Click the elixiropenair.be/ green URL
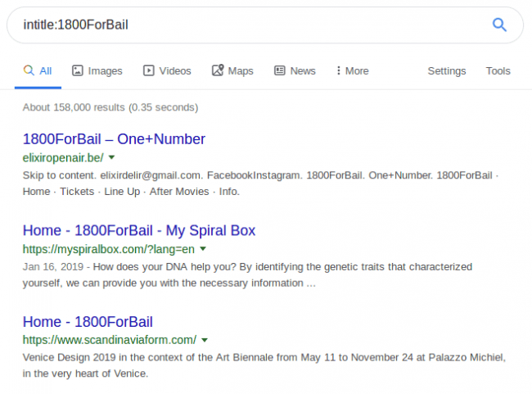Image resolution: width=532 pixels, height=394 pixels. click(x=63, y=157)
